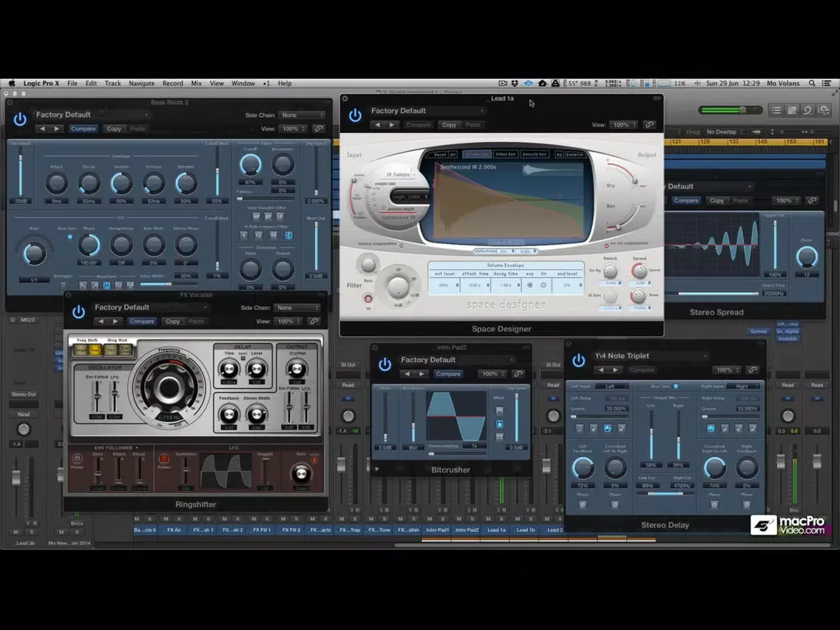Go to previous preset in Stereo Delay

tap(601, 370)
